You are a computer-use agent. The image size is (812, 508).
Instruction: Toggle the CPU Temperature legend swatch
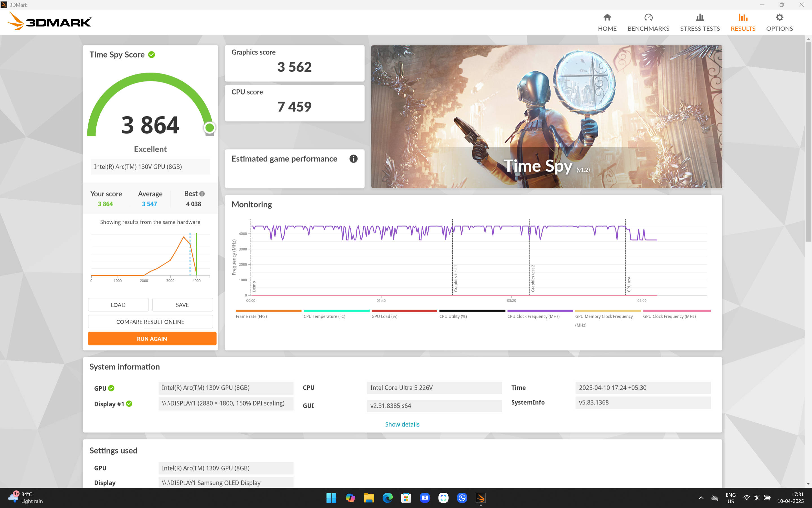click(x=336, y=311)
